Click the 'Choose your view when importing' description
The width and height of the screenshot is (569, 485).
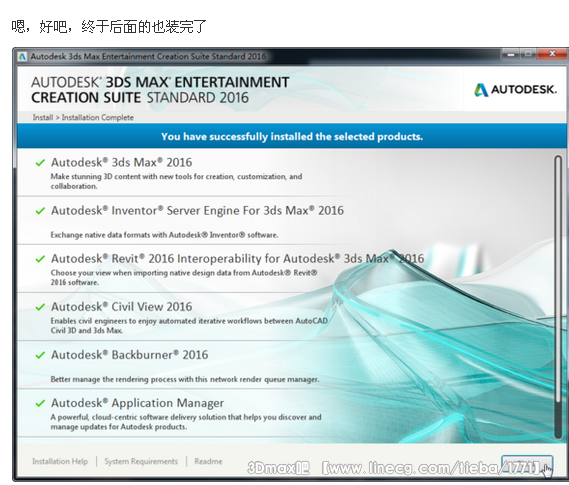184,278
